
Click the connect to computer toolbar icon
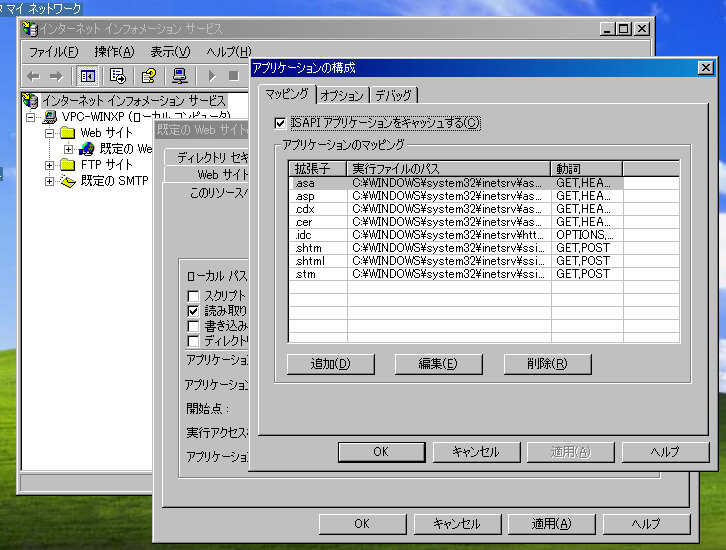click(x=180, y=76)
